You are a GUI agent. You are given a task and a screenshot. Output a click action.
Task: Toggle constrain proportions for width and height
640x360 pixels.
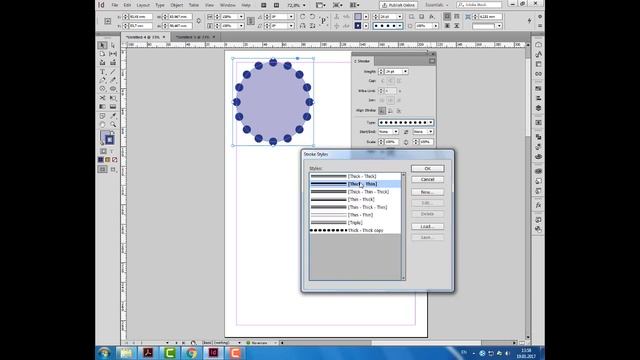click(198, 21)
